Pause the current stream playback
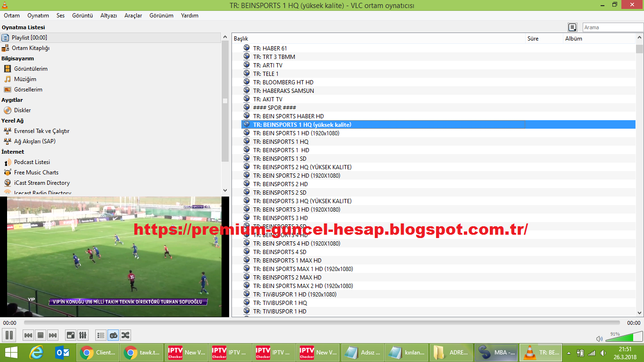 (x=9, y=335)
